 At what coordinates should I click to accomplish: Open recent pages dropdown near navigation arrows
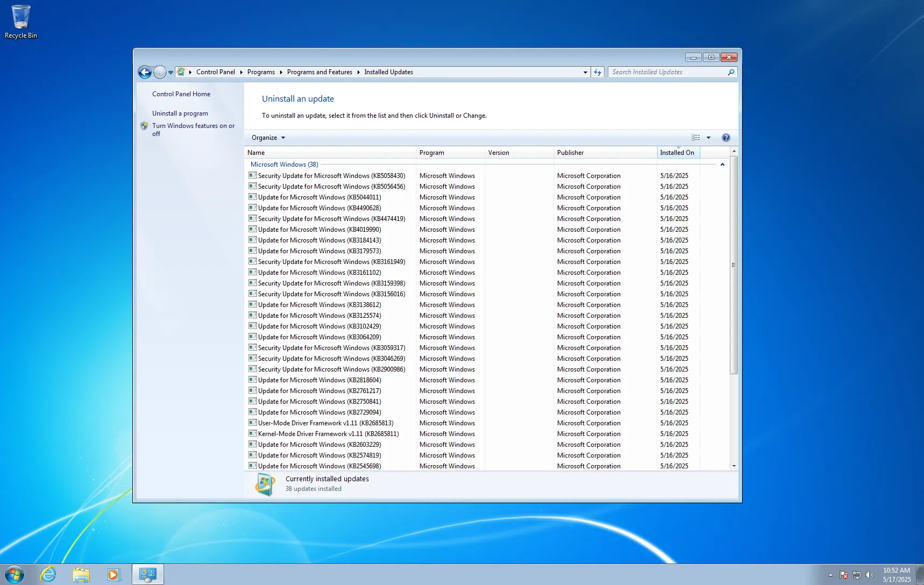pyautogui.click(x=170, y=72)
